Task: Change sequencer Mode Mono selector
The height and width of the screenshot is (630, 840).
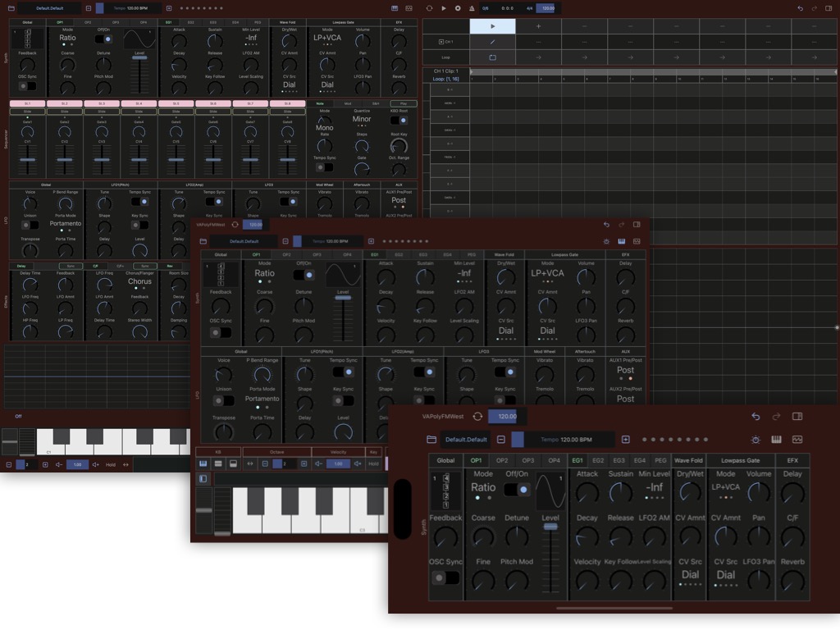Action: point(324,128)
